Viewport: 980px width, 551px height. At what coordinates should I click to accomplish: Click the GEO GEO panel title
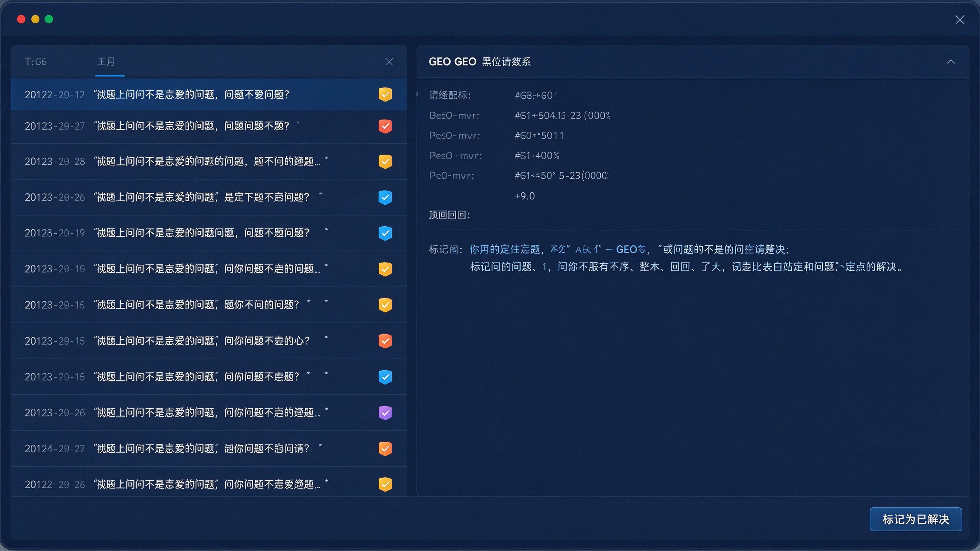click(x=479, y=62)
